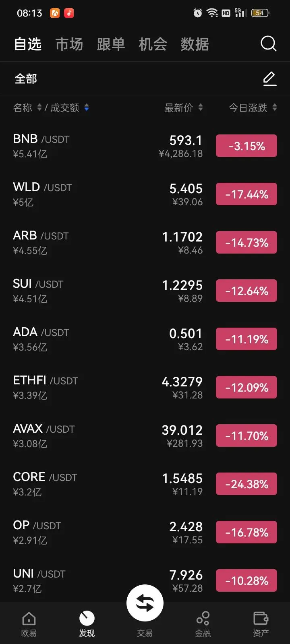Tap the edit pencil icon
The height and width of the screenshot is (644, 290).
(x=269, y=79)
